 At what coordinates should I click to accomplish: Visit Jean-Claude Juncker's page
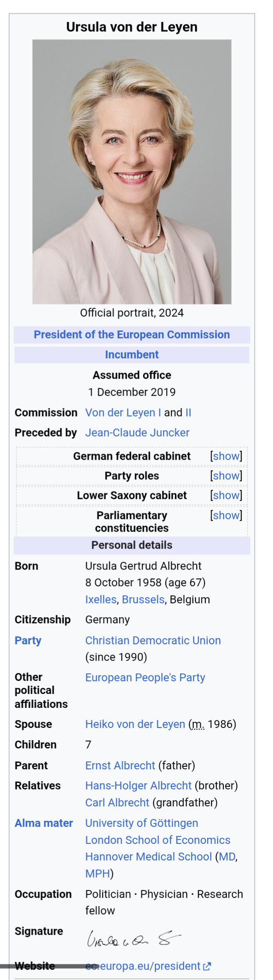pos(137,433)
